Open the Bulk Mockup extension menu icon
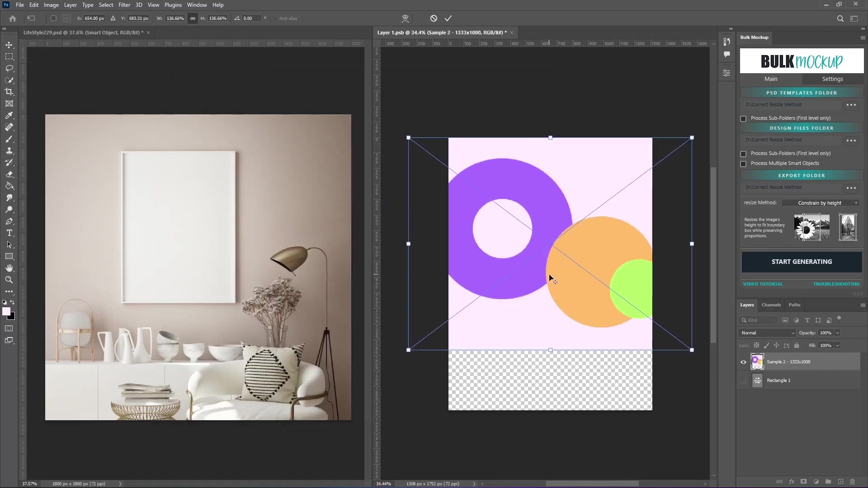This screenshot has width=868, height=488. point(862,38)
